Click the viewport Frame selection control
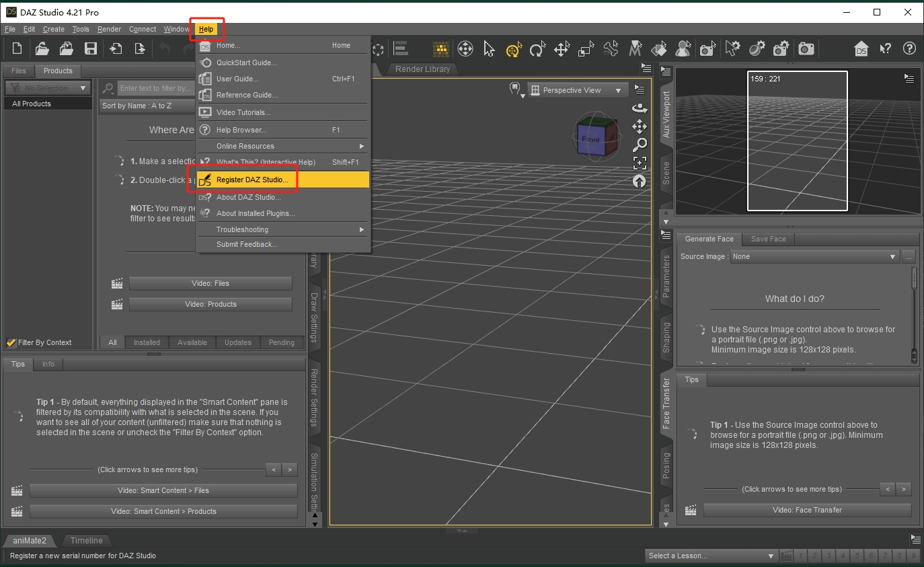Image resolution: width=924 pixels, height=567 pixels. coord(640,163)
